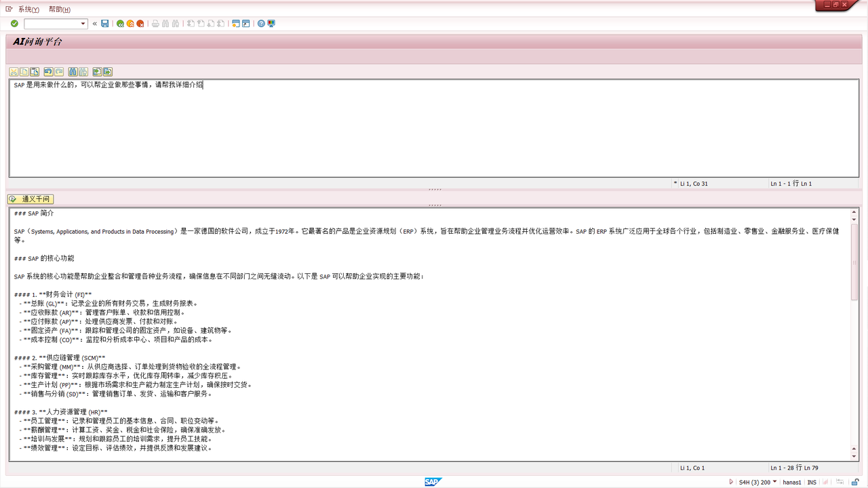Click the Load Local File icon in editor toolbar

point(97,72)
